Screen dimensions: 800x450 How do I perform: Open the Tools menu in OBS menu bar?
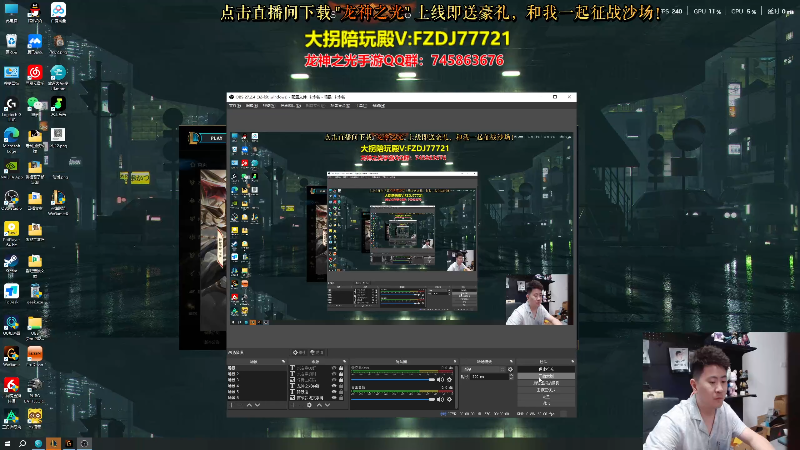pos(362,106)
